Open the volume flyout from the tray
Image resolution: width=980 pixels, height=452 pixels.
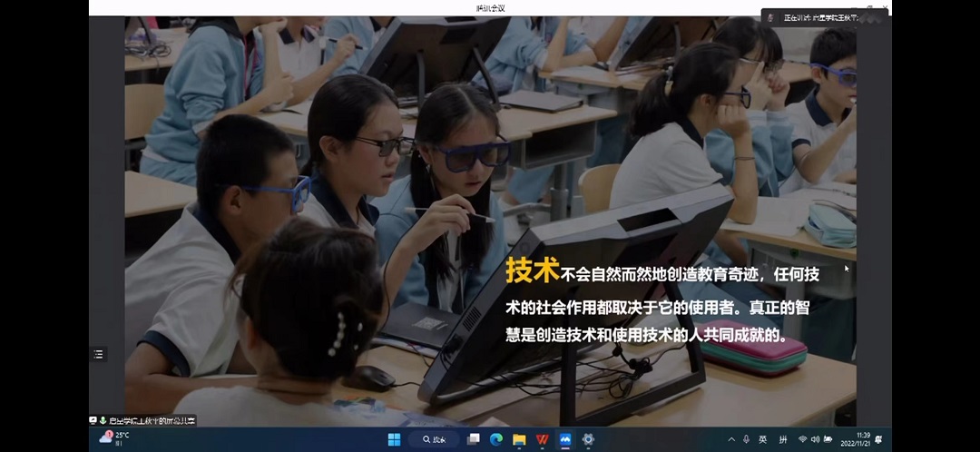(815, 439)
